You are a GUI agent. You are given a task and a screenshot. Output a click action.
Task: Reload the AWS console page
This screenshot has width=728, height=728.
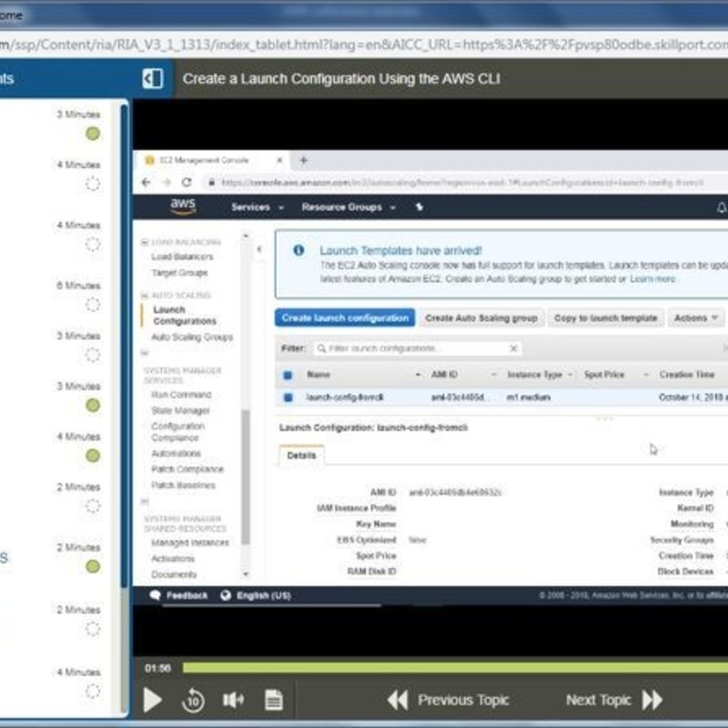click(187, 183)
